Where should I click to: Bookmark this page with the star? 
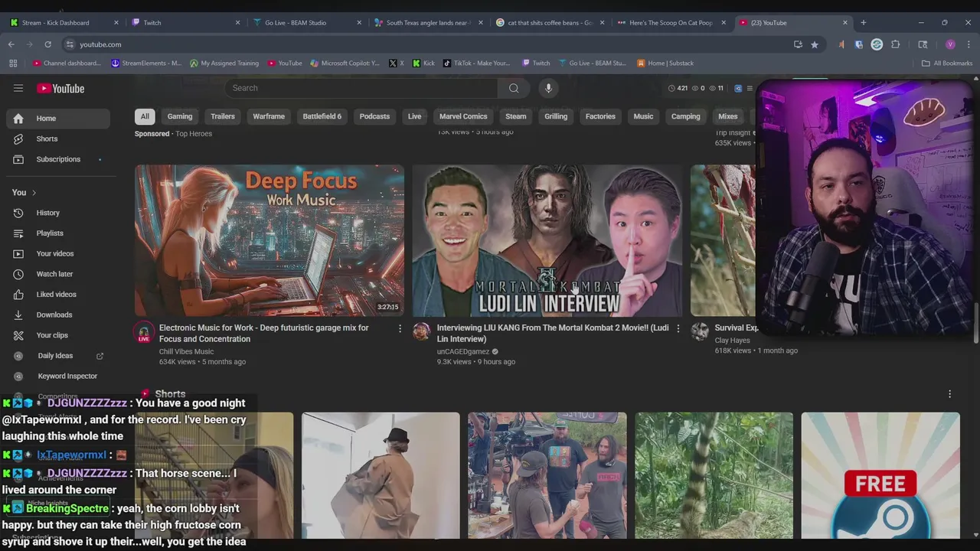coord(815,44)
